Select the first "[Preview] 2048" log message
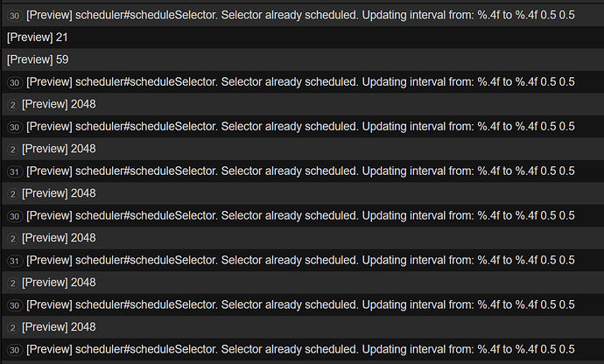The image size is (604, 364). [59, 104]
